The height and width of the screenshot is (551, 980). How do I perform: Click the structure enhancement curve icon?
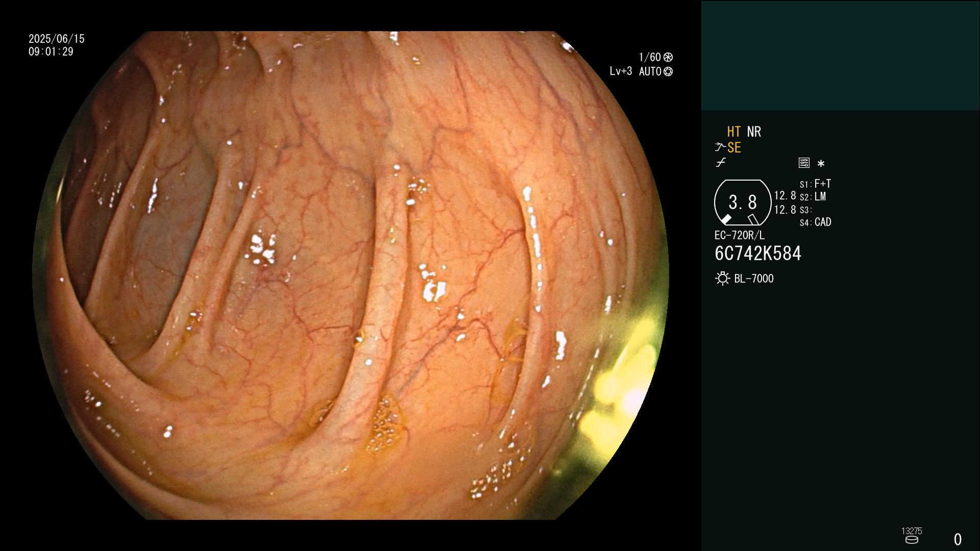[720, 147]
